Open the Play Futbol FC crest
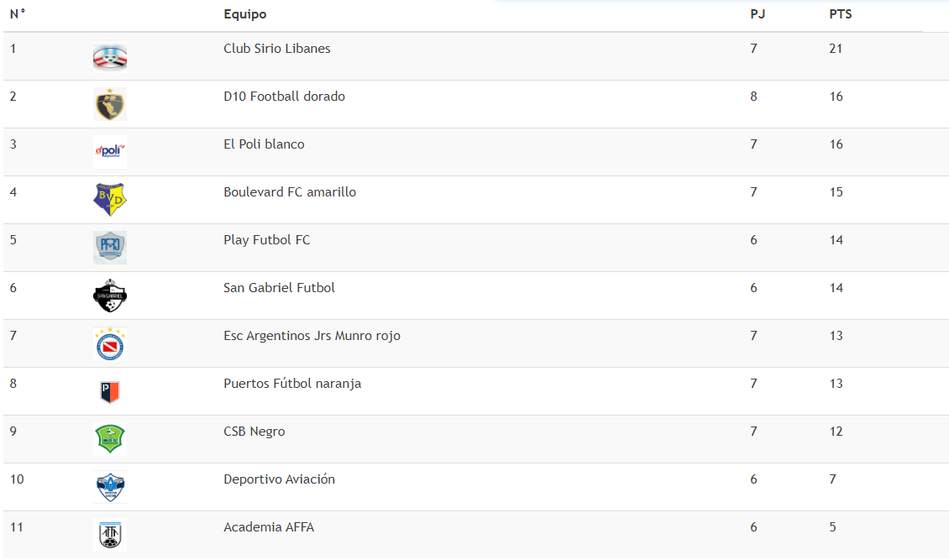 tap(110, 248)
